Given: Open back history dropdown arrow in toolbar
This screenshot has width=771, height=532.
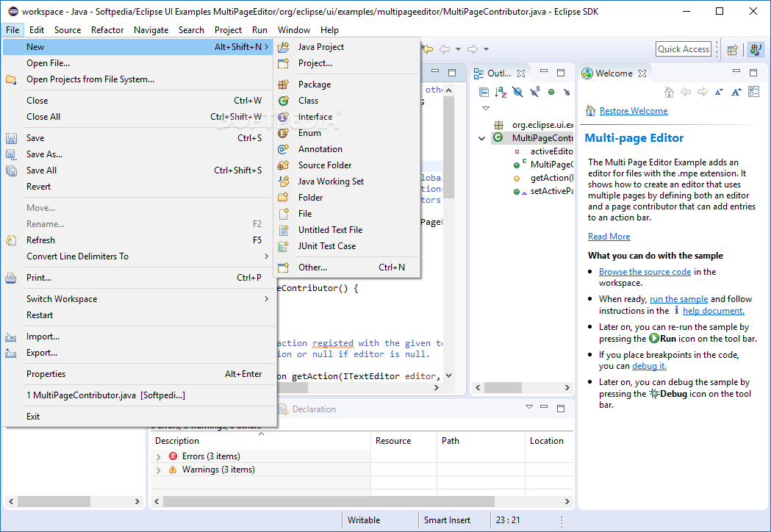Looking at the screenshot, I should coord(458,49).
